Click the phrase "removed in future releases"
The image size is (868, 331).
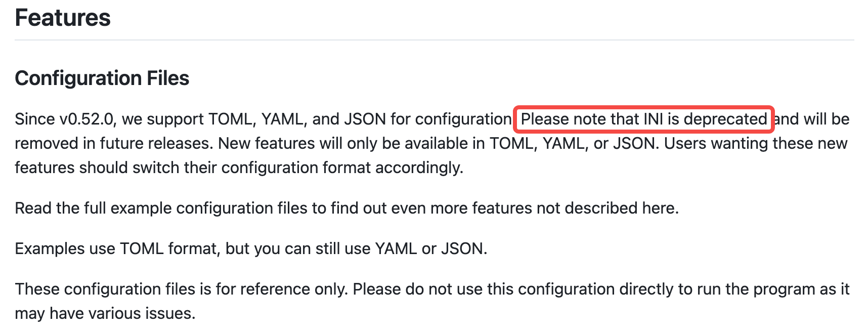pos(113,143)
